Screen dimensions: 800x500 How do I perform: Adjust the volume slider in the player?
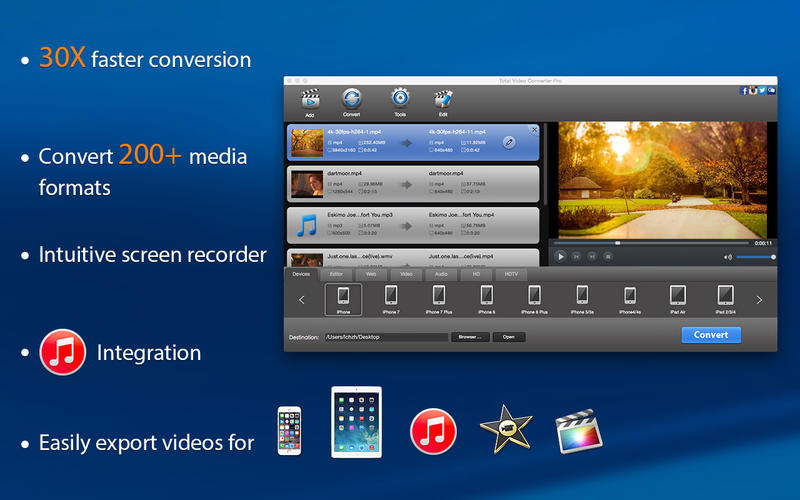[756, 257]
